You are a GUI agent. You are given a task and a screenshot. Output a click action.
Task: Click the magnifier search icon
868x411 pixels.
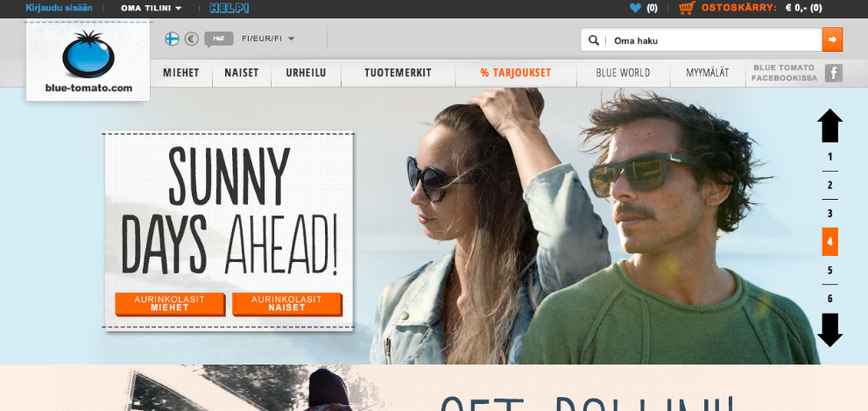[594, 40]
